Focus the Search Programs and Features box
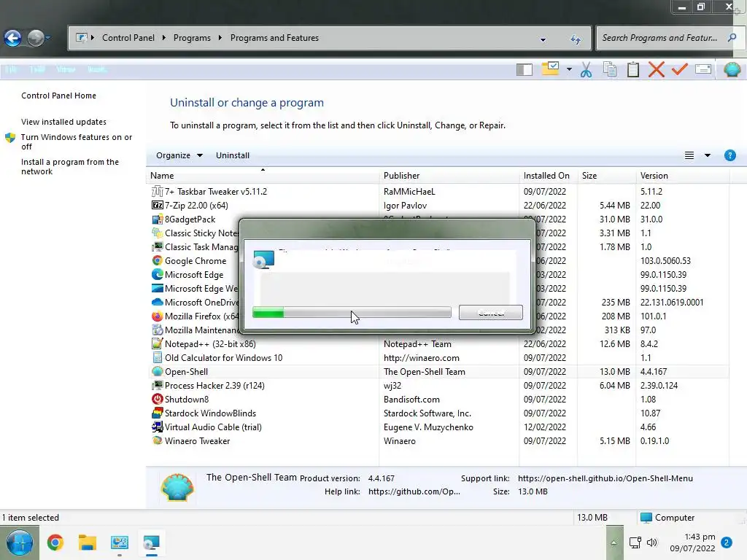 click(x=659, y=38)
